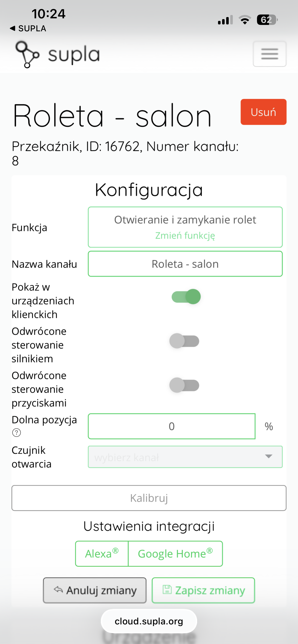Disable Pokaż w urządzeniach klienckich toggle
The image size is (298, 644).
[186, 297]
